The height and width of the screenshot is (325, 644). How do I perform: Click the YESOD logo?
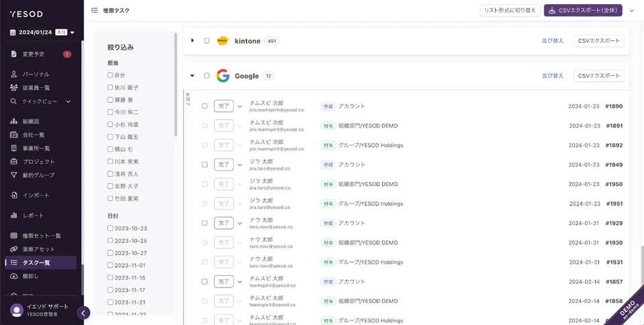(x=26, y=14)
